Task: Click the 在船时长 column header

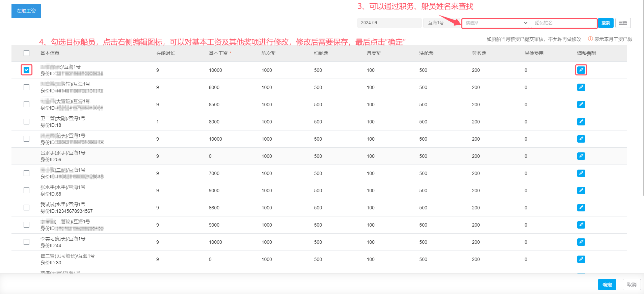Action: coord(165,53)
